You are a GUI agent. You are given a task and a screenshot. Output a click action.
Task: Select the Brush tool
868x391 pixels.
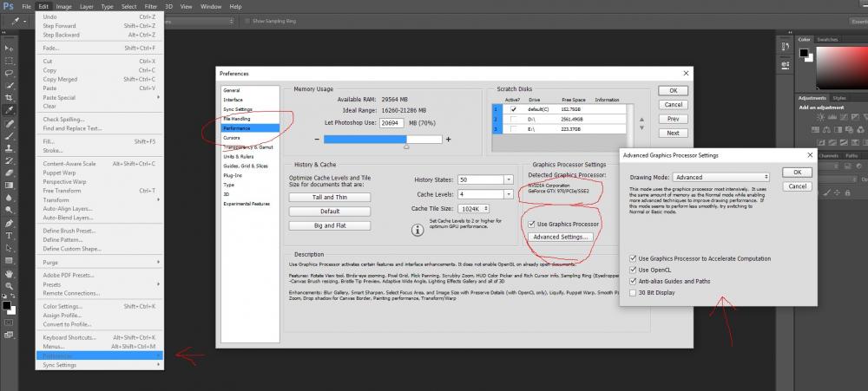point(9,135)
